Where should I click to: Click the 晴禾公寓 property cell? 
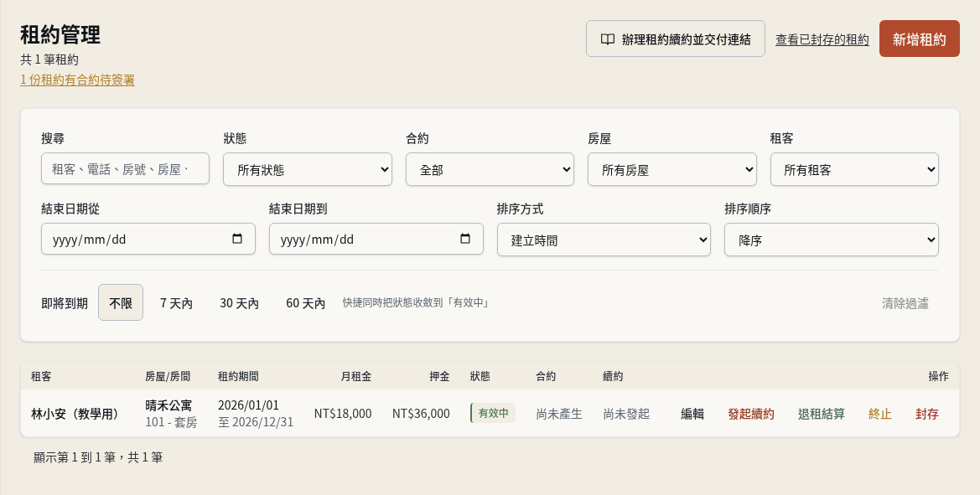[x=169, y=405]
